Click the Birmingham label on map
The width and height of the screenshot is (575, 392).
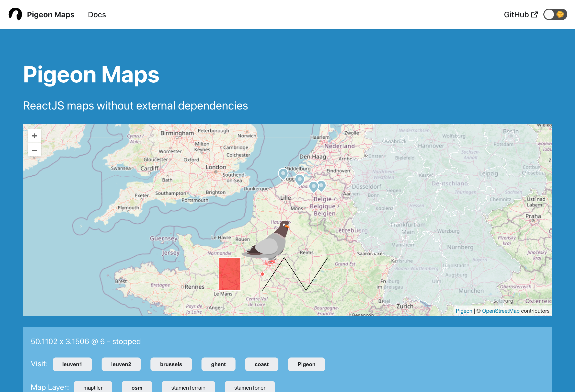coord(177,133)
